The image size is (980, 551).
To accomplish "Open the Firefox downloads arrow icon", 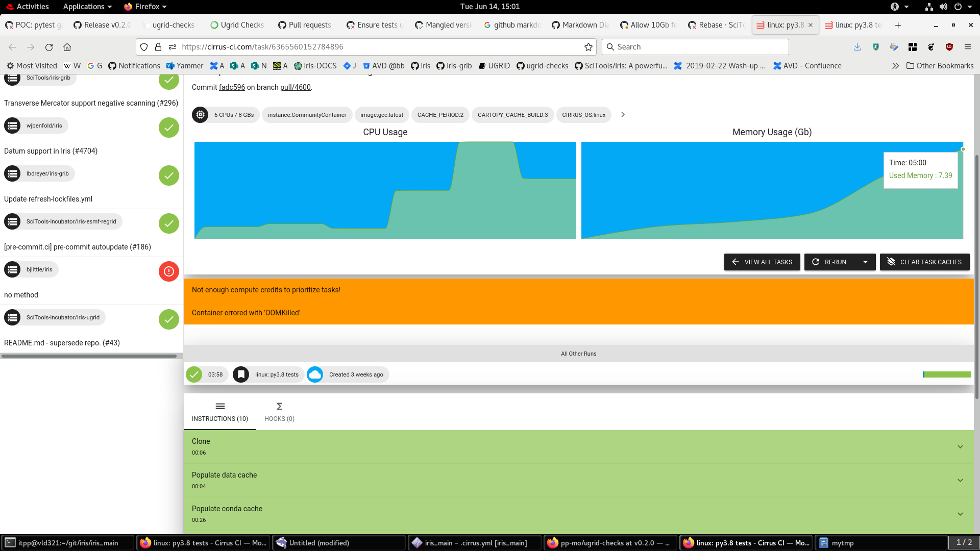I will click(857, 47).
